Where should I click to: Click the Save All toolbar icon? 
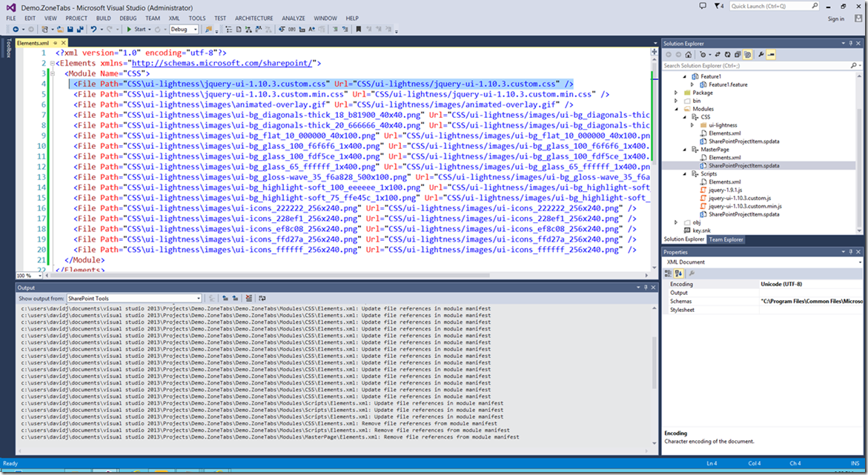(80, 30)
